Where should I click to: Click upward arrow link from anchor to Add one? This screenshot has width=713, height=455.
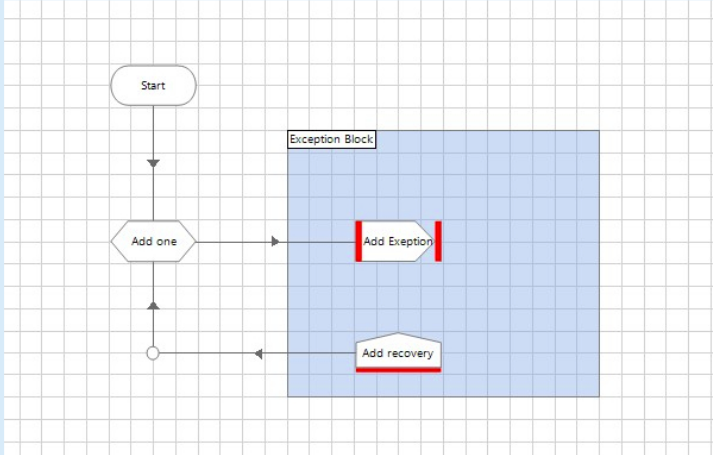pos(153,305)
